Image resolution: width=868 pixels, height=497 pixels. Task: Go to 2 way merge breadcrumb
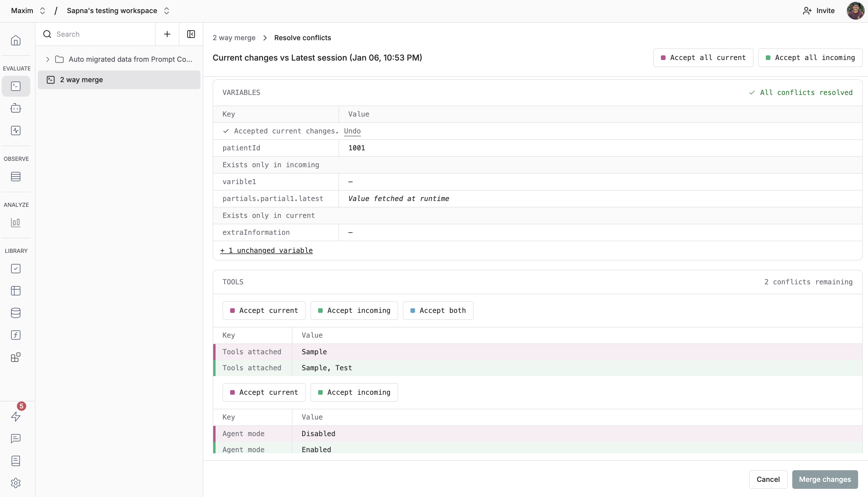[x=234, y=38]
